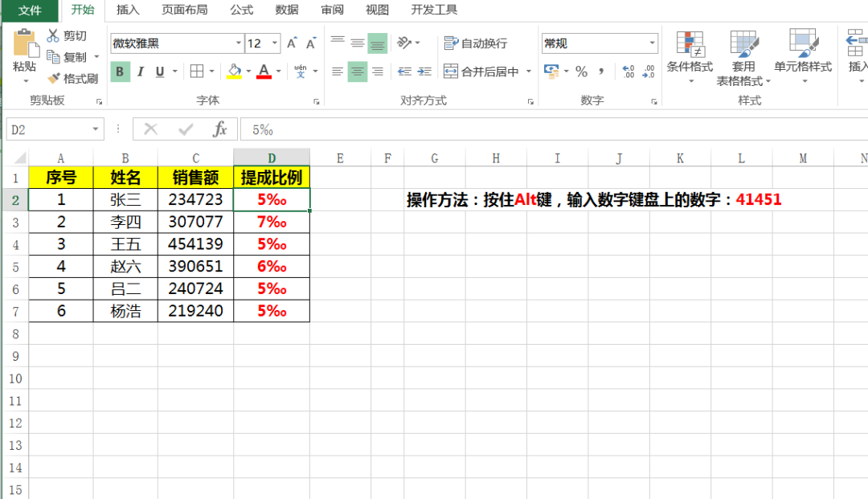This screenshot has height=499, width=868.
Task: Open the number format dropdown 常规
Action: pyautogui.click(x=652, y=43)
